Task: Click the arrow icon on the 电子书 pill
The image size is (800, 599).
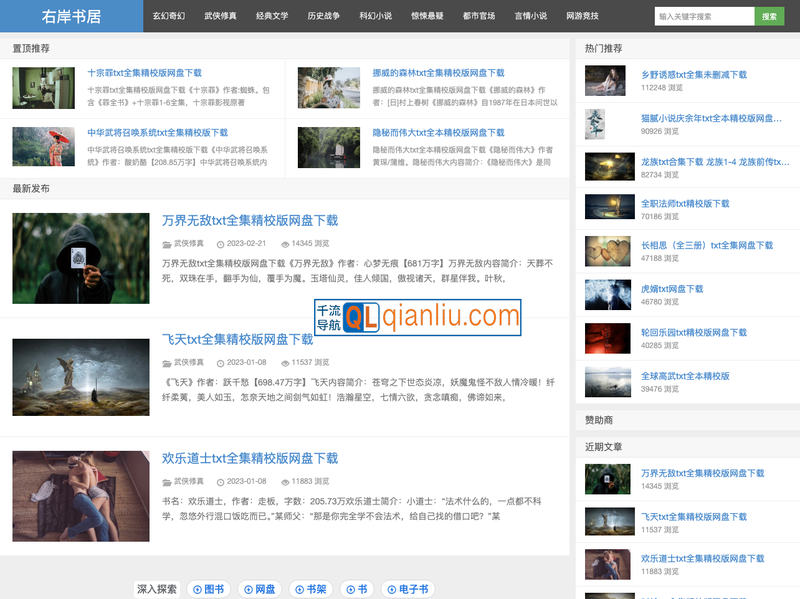Action: click(392, 590)
